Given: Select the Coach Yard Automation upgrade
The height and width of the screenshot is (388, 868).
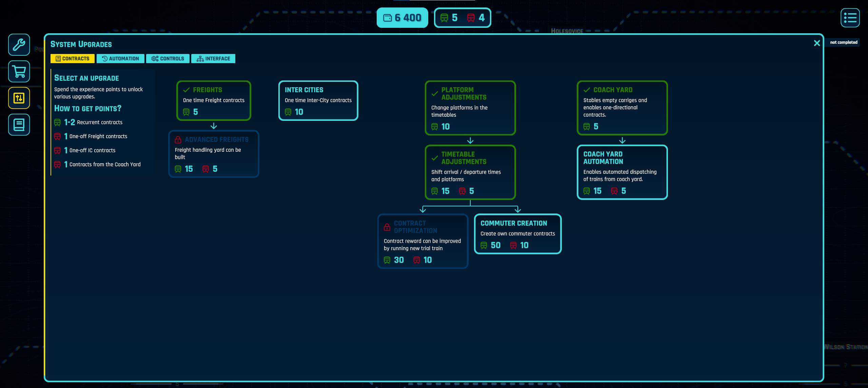Looking at the screenshot, I should (622, 172).
